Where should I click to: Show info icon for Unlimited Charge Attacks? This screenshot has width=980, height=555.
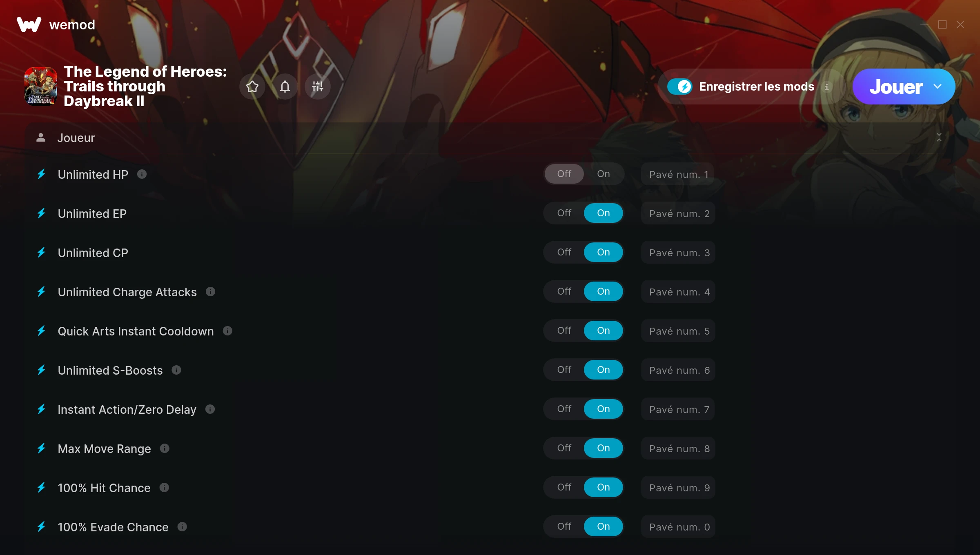[x=210, y=292]
